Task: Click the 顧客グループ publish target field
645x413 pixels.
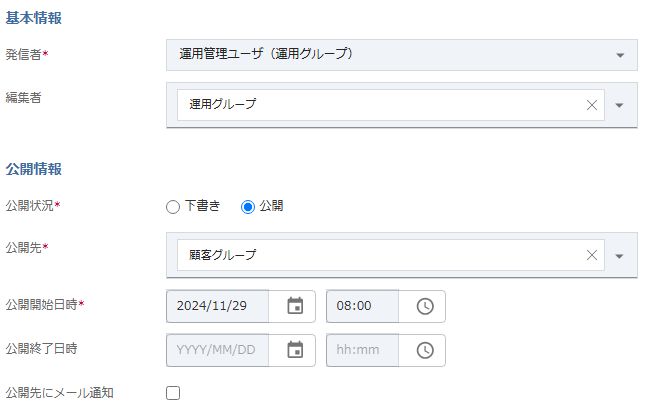Action: pos(380,255)
